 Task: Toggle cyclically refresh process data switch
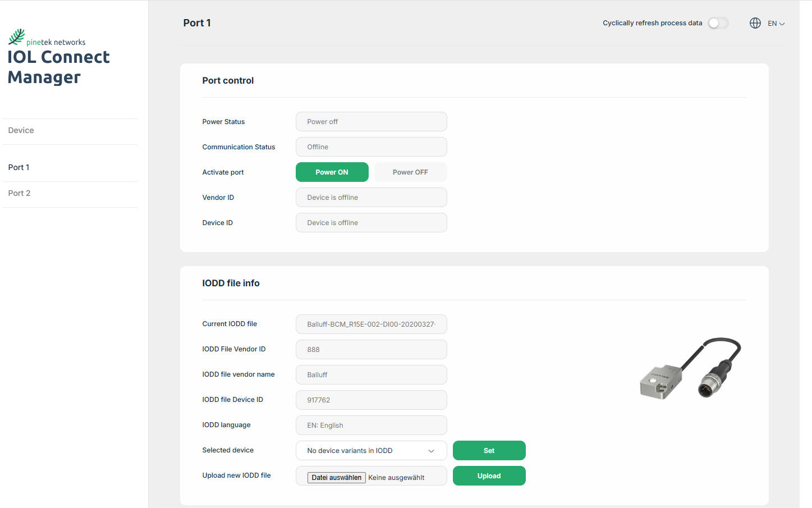(x=718, y=23)
